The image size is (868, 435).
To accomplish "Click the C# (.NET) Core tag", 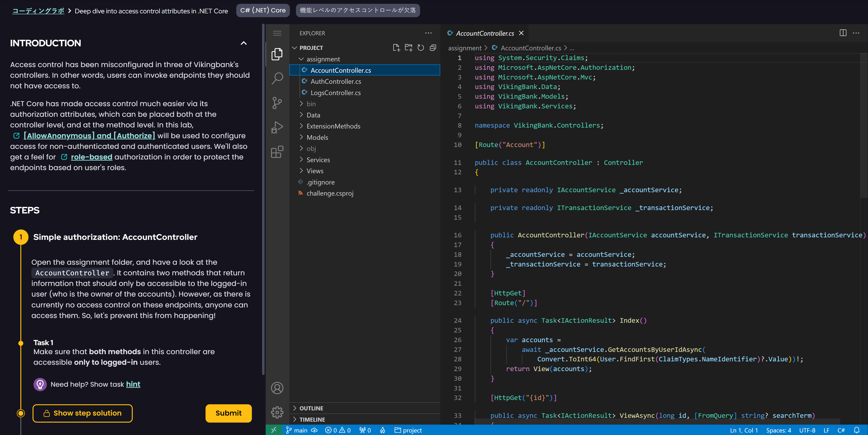I will pos(263,10).
